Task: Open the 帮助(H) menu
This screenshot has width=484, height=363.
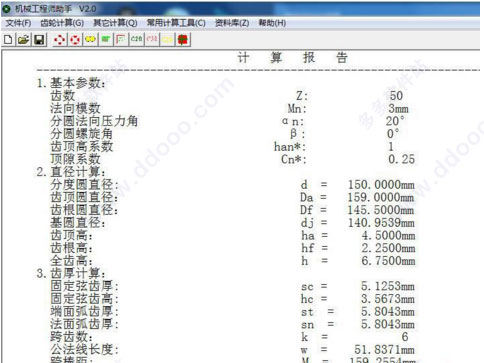Action: [x=272, y=23]
